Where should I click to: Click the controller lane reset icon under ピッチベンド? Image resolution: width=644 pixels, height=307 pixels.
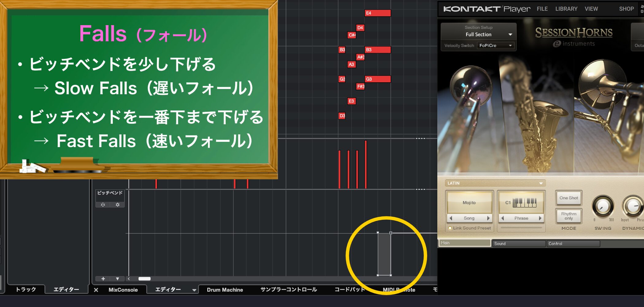[x=103, y=204]
